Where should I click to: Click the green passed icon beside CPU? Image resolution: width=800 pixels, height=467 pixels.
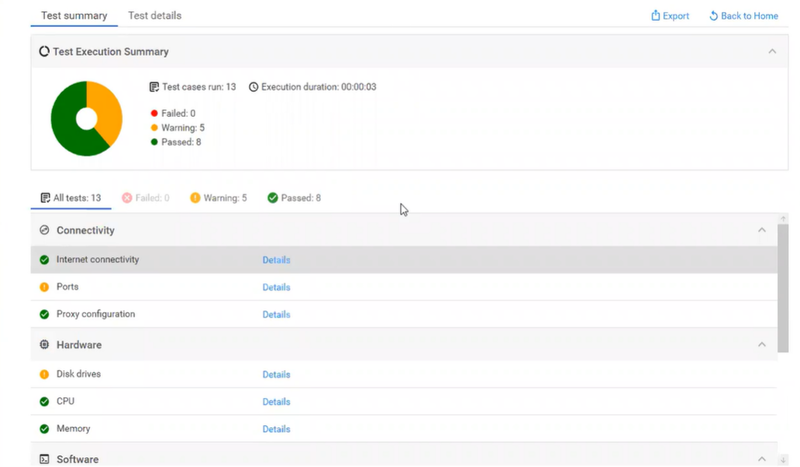44,402
